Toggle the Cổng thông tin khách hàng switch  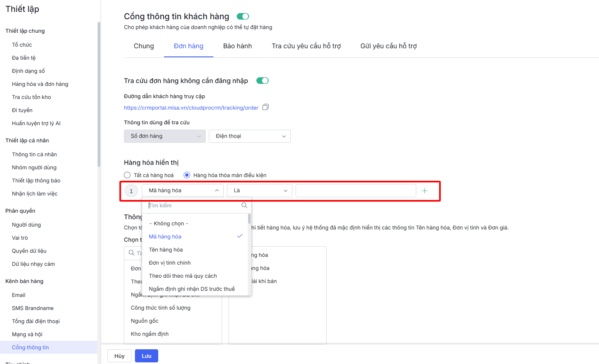pos(243,16)
